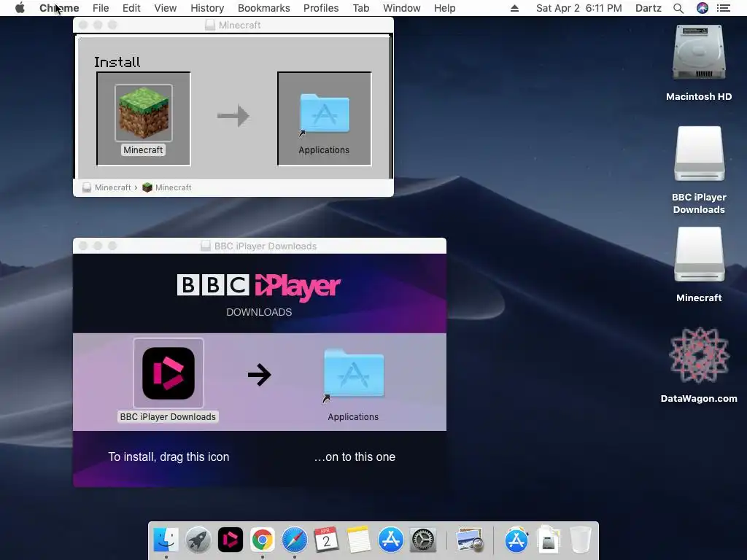Click the 'Install' heading in Minecraft window
The image size is (747, 560).
click(x=117, y=62)
